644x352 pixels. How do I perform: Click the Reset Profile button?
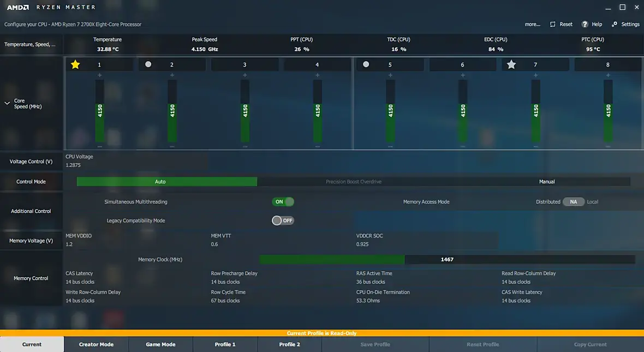pos(483,344)
